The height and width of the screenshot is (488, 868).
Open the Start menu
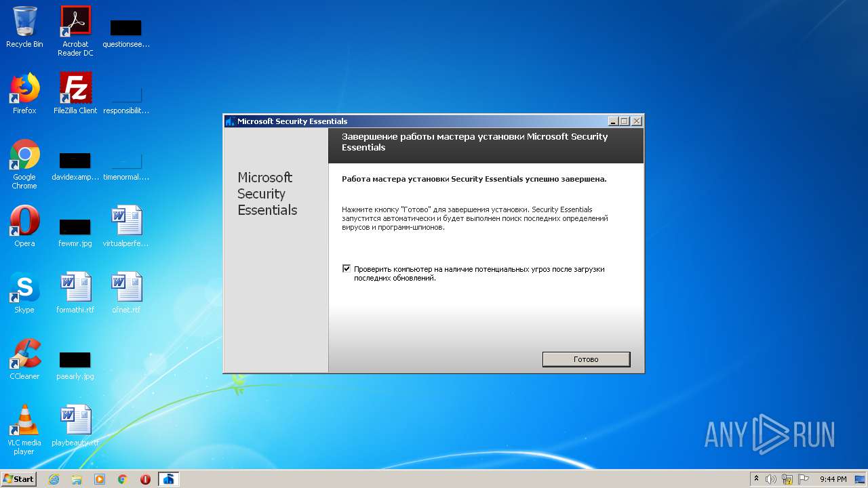[x=19, y=479]
